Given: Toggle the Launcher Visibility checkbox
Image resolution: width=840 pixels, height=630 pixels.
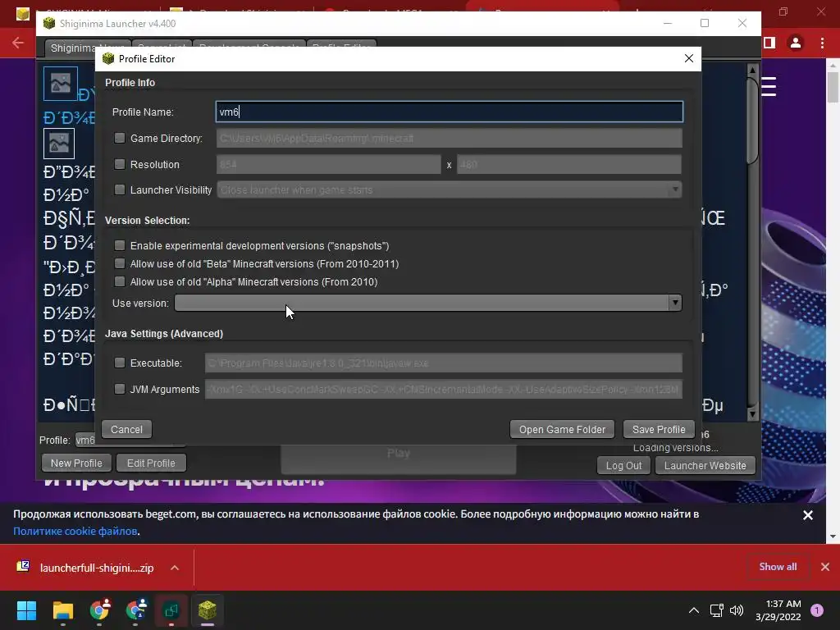Looking at the screenshot, I should (120, 189).
